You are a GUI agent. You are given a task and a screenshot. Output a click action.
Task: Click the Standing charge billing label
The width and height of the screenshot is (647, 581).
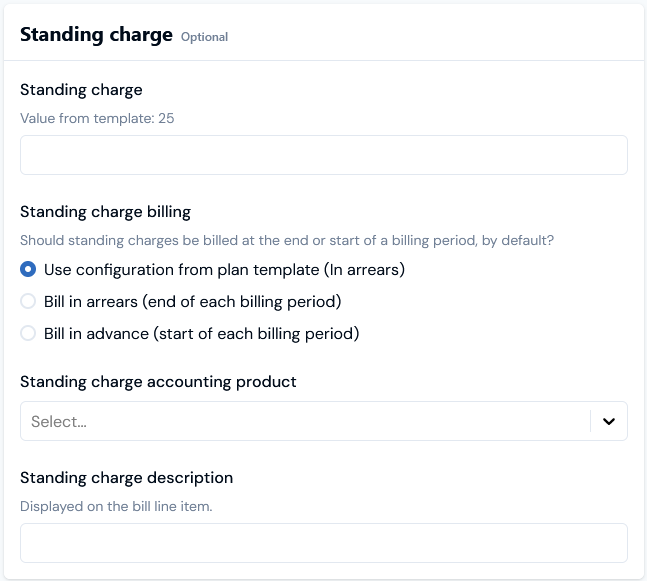pos(106,212)
